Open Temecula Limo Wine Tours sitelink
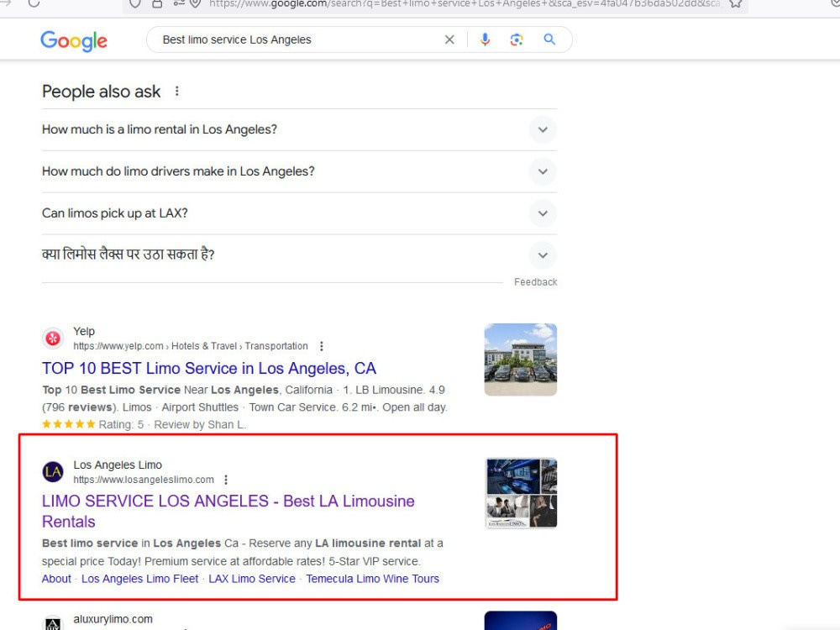 pyautogui.click(x=372, y=579)
